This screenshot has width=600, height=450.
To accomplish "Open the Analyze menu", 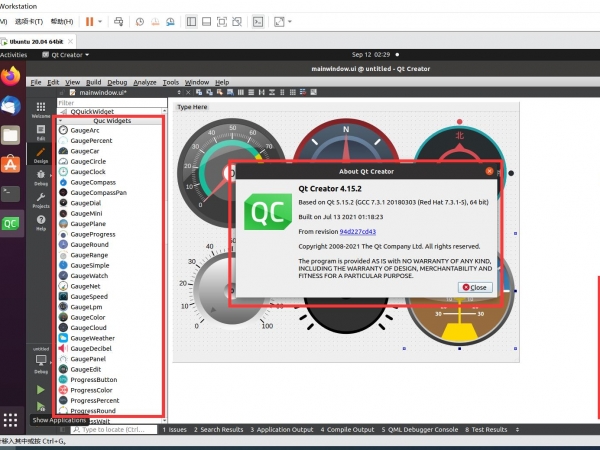I will (145, 82).
